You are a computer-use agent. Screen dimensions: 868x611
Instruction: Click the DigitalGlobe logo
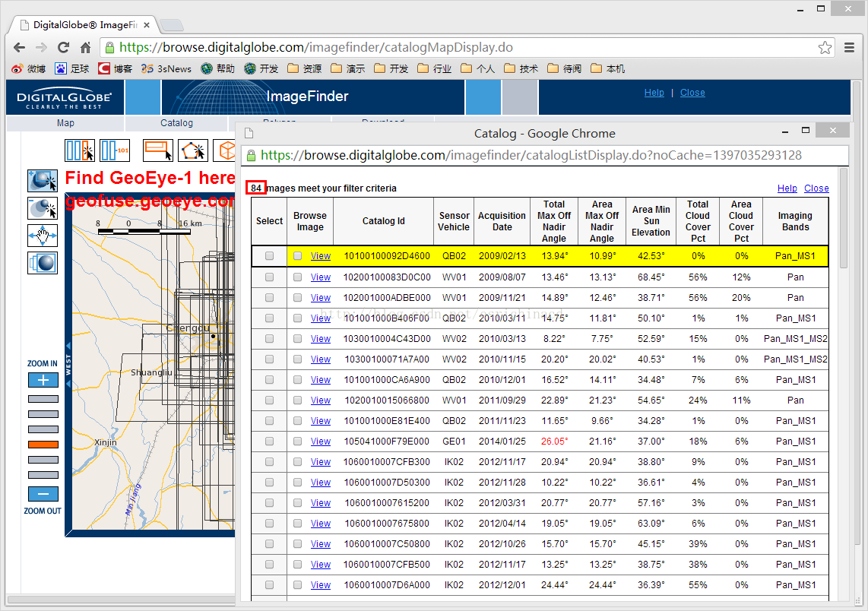click(65, 97)
